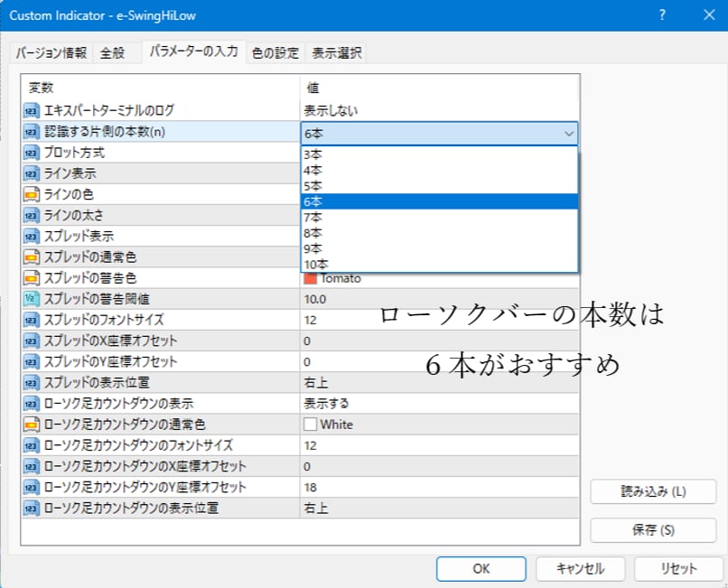Viewport: 728px width, 588px height.
Task: Click integer icon beside スプレッド表示
Action: (x=31, y=237)
